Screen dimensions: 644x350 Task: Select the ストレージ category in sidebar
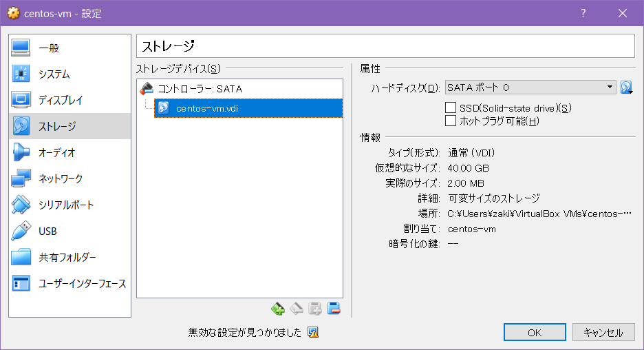[x=69, y=126]
